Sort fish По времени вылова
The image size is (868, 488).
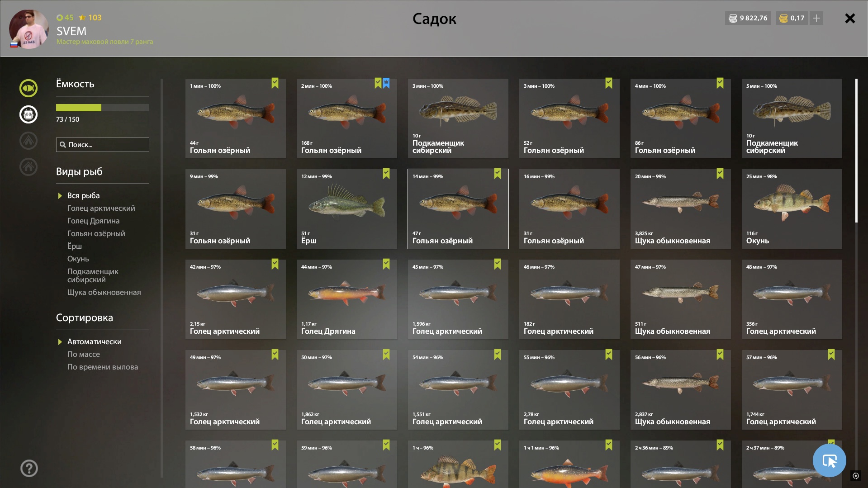click(x=103, y=367)
